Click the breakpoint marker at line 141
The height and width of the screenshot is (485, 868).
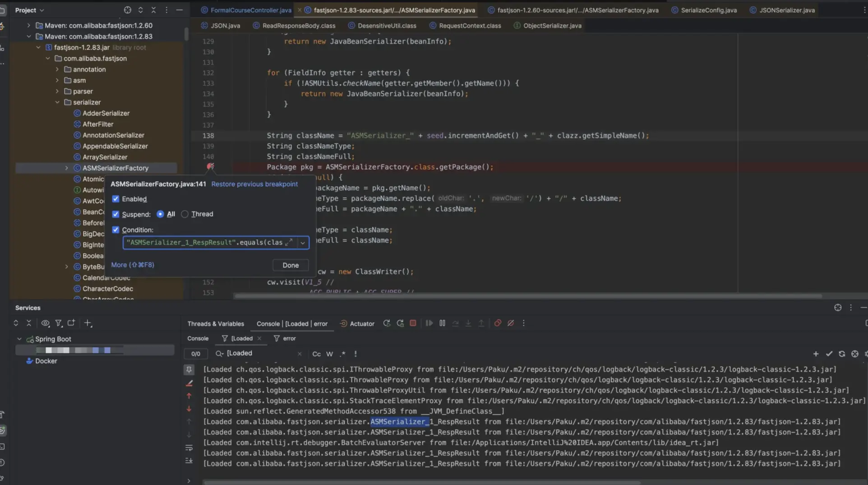[210, 167]
